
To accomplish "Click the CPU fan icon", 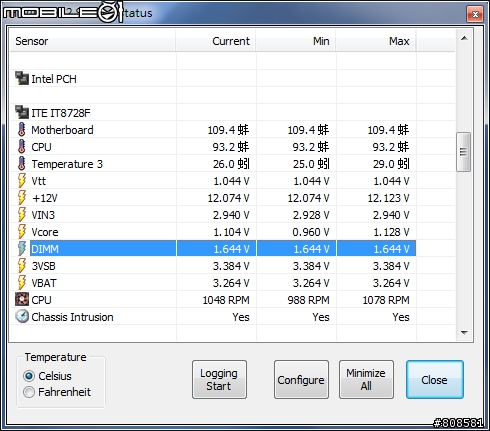I will 22,299.
